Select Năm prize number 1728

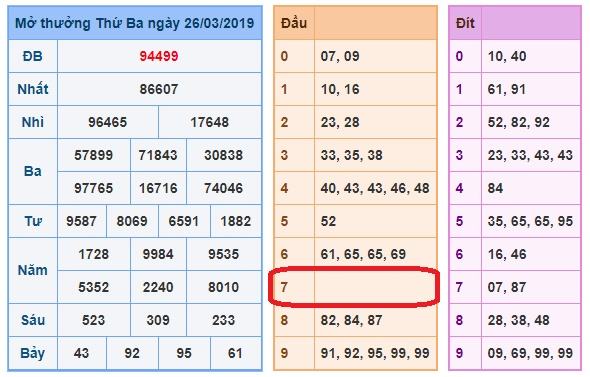click(94, 254)
